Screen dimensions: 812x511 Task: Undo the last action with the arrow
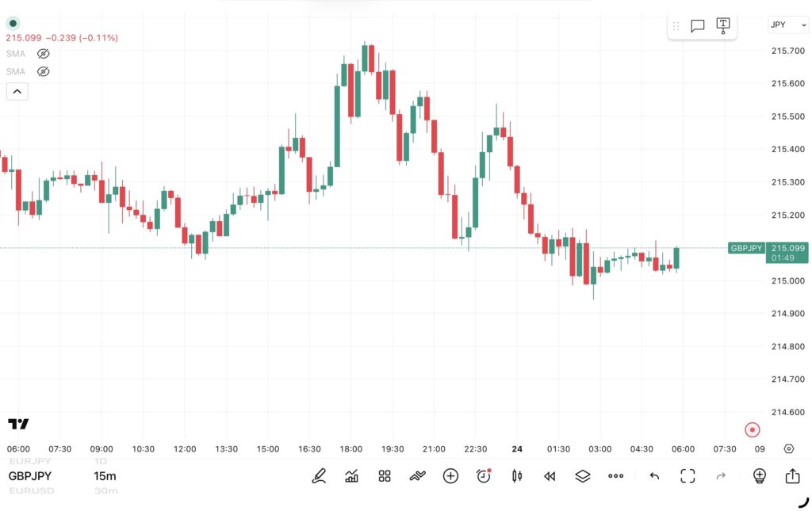653,475
